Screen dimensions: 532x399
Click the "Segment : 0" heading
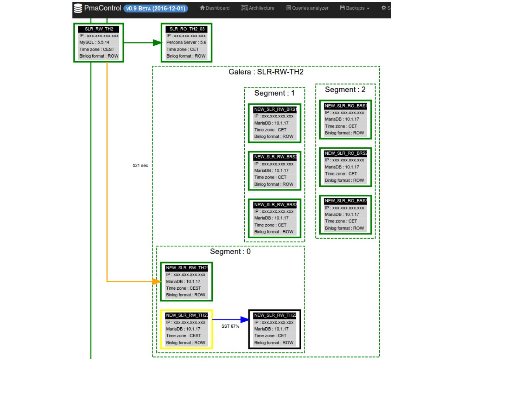click(x=230, y=251)
